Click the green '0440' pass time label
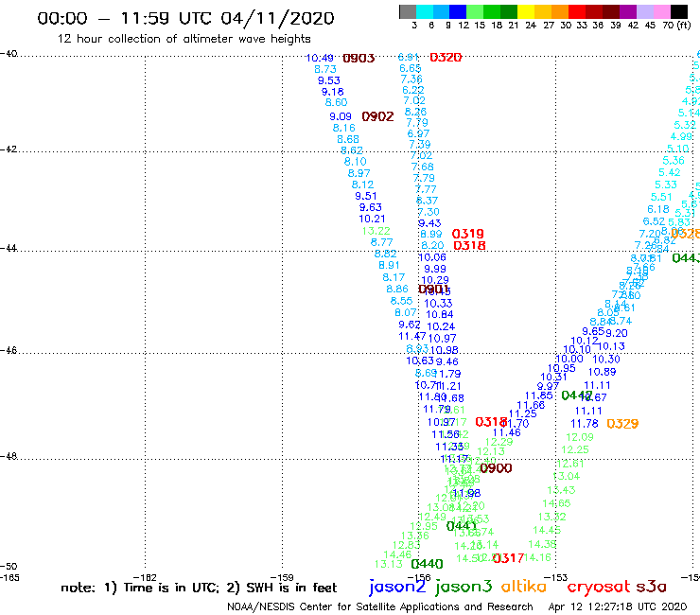Viewport: 700px width, 615px height. point(428,564)
